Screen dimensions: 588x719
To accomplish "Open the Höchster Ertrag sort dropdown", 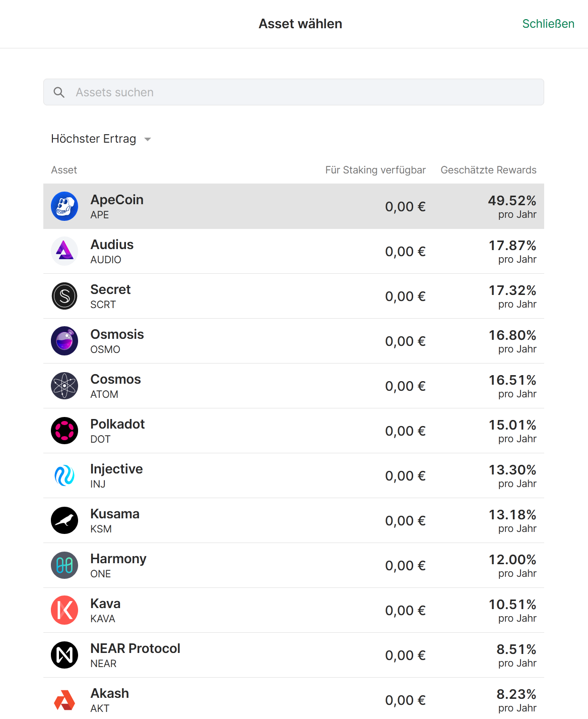I will (94, 139).
